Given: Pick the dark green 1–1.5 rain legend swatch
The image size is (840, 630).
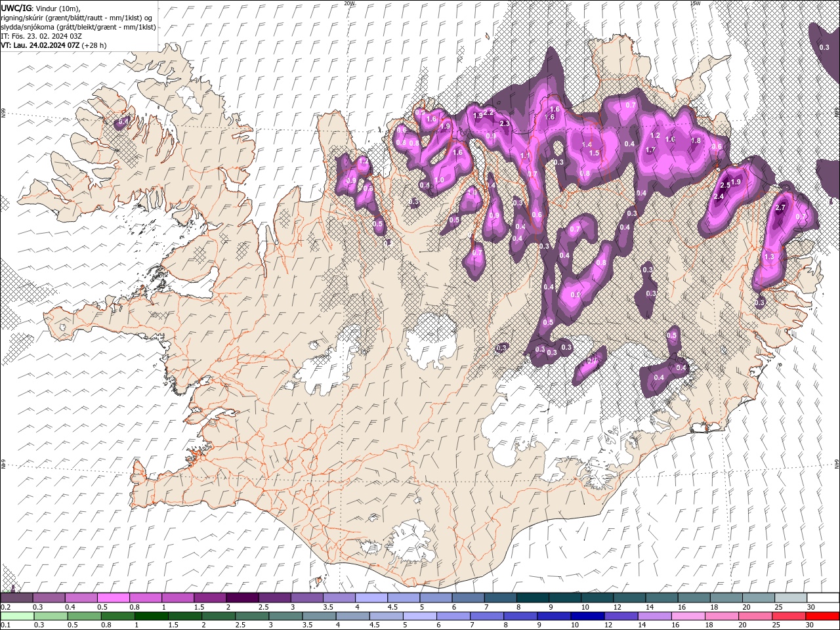Looking at the screenshot, I should 152,616.
